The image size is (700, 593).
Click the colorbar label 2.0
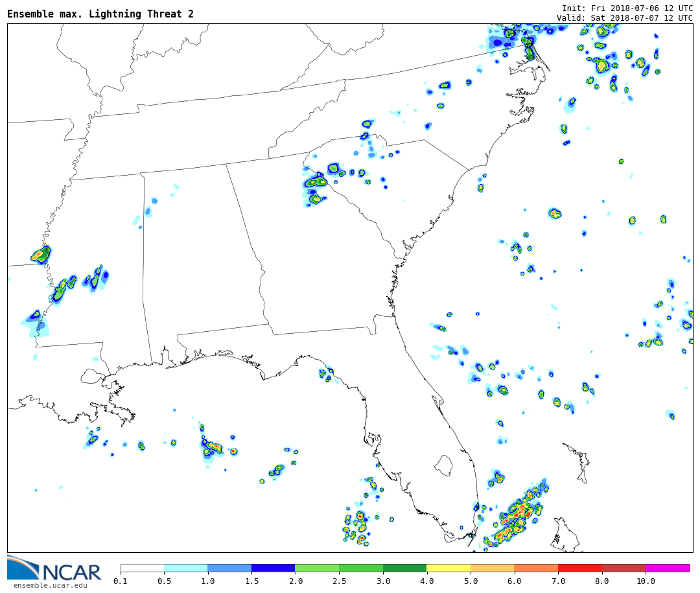click(296, 581)
